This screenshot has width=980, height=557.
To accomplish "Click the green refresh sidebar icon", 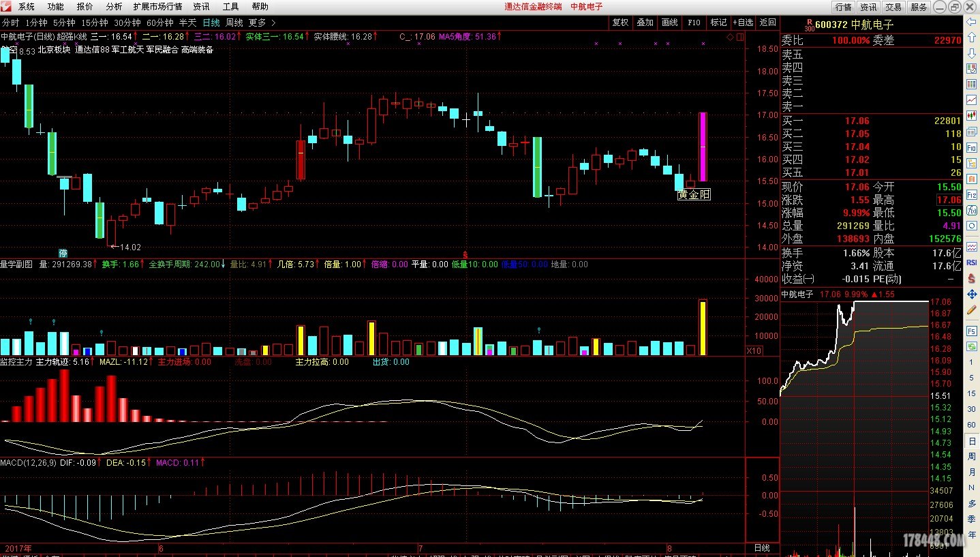I will (971, 346).
